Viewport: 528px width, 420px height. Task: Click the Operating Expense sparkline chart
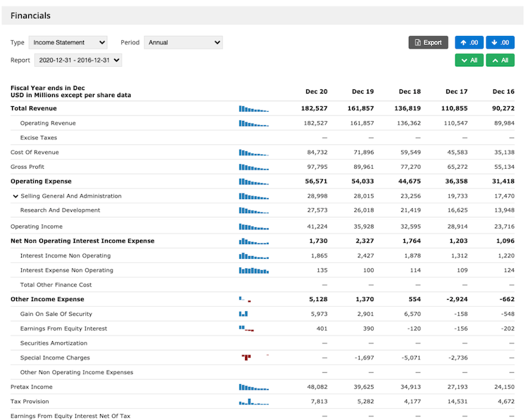(254, 182)
